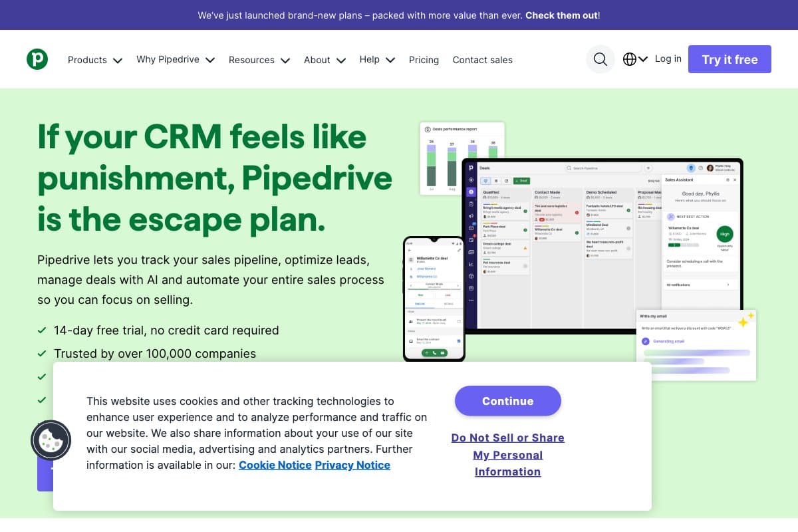Open the language selector globe dropdown

coord(634,59)
